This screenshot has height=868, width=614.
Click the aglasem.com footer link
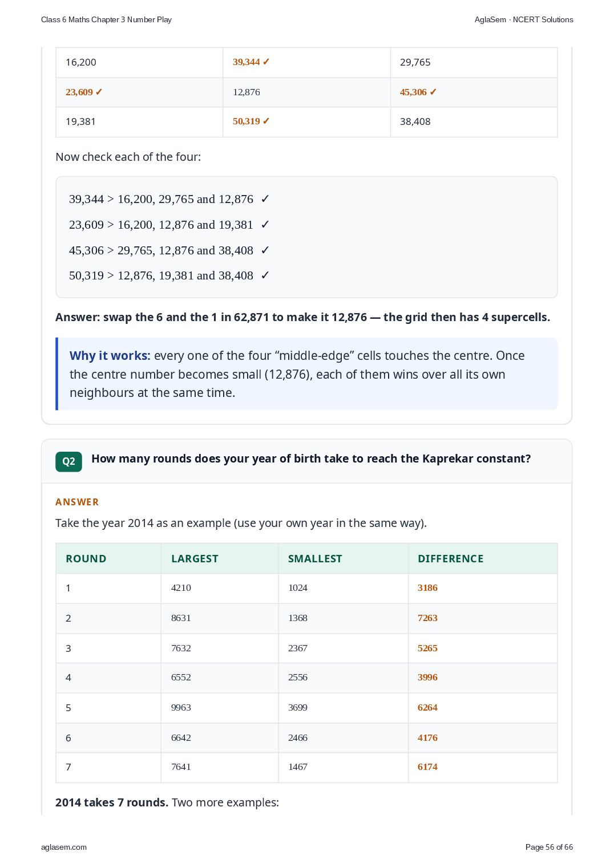tap(64, 847)
